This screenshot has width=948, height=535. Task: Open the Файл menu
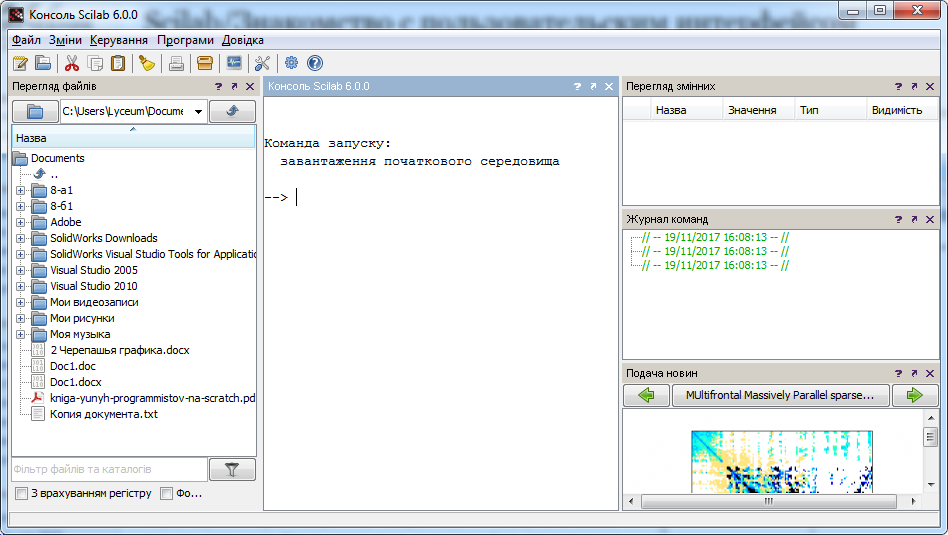[x=27, y=40]
